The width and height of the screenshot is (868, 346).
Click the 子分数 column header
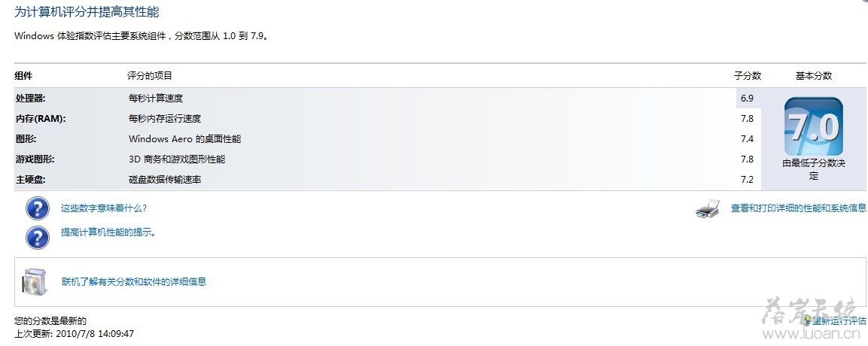[748, 76]
